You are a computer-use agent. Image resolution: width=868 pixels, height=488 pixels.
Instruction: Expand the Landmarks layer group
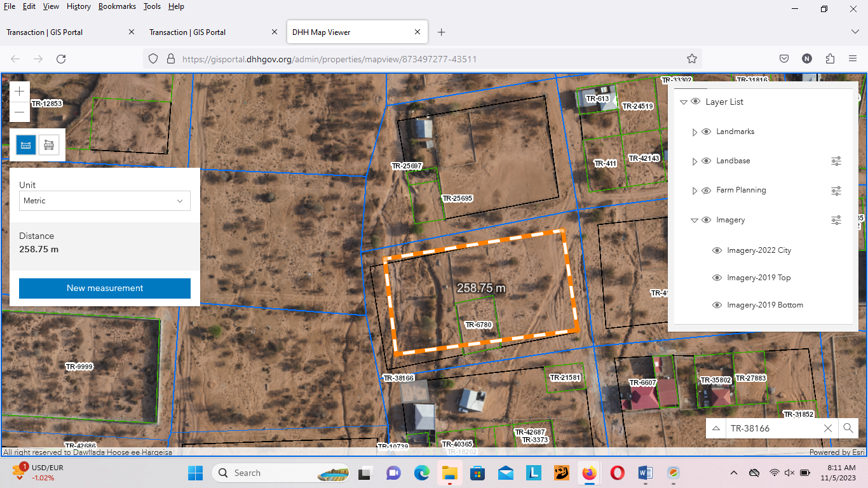tap(695, 132)
